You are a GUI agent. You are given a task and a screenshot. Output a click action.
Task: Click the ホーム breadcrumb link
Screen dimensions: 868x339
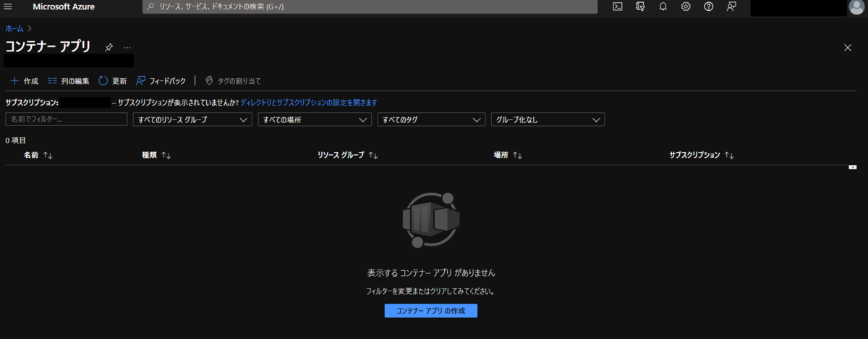point(14,28)
